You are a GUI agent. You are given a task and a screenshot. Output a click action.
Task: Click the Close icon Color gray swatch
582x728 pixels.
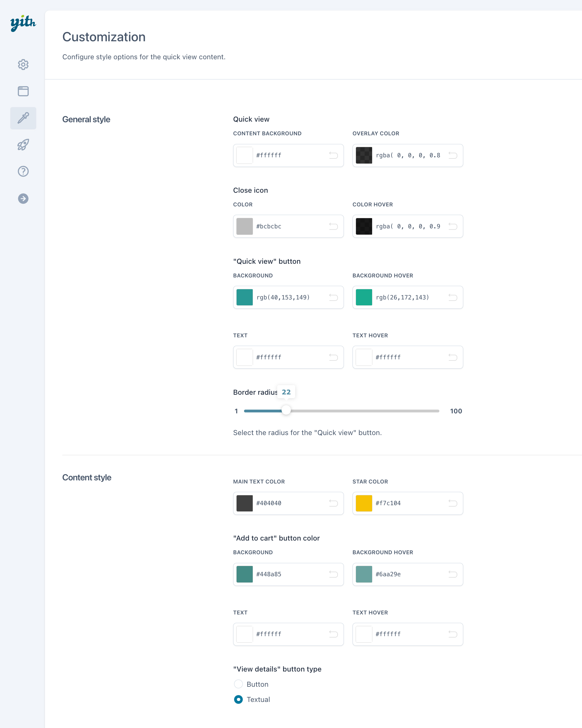click(x=245, y=226)
